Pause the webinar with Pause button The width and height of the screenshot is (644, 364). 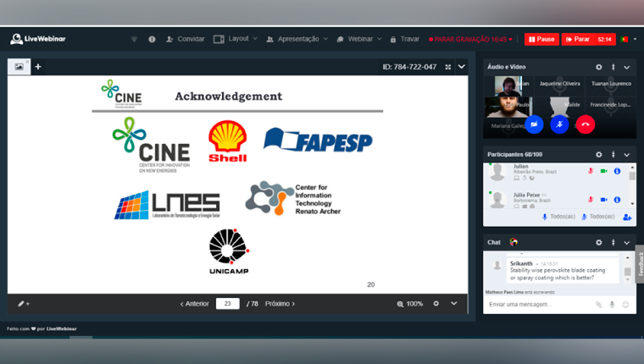541,39
